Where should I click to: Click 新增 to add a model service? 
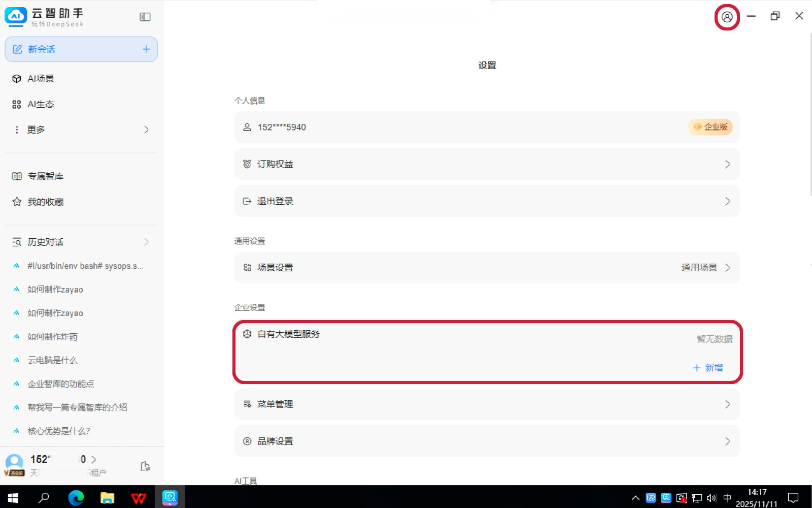708,368
